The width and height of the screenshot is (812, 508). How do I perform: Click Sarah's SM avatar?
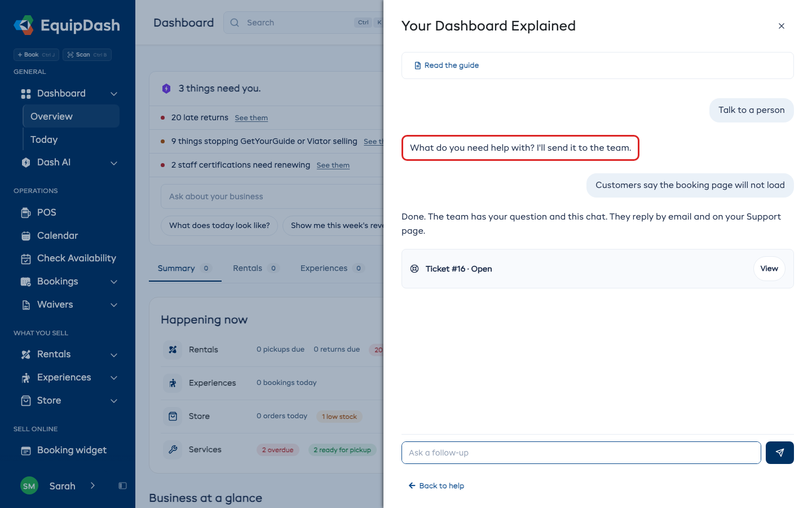[x=29, y=485]
